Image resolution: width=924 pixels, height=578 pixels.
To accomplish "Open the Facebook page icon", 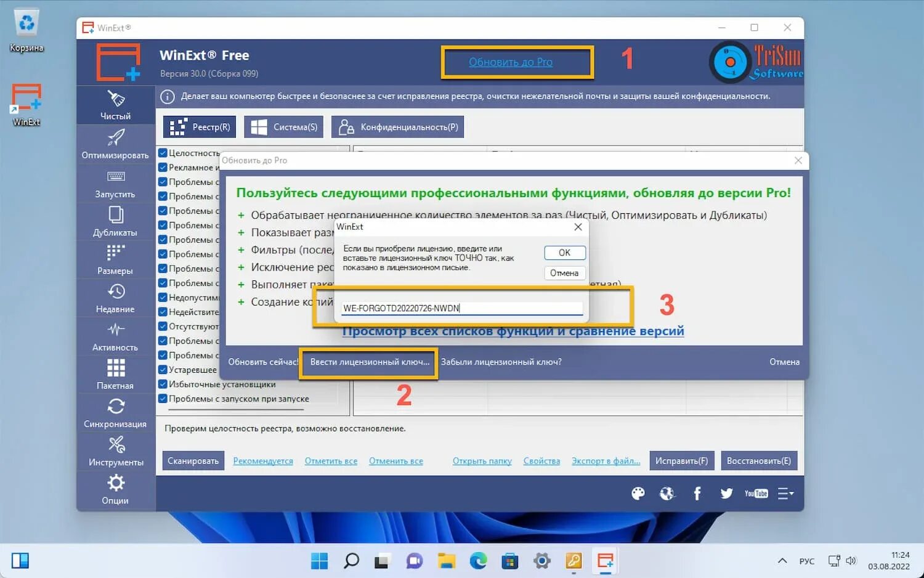I will pos(697,494).
